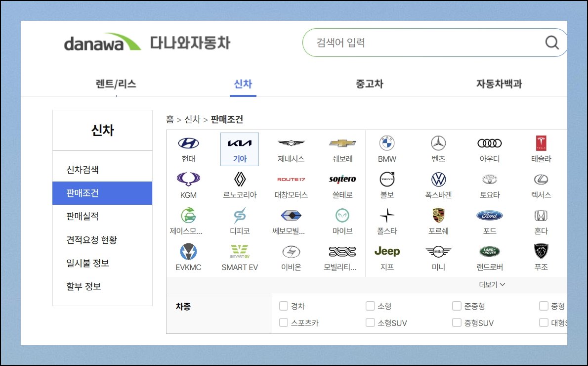Check the 경차 vehicle type box

point(284,306)
